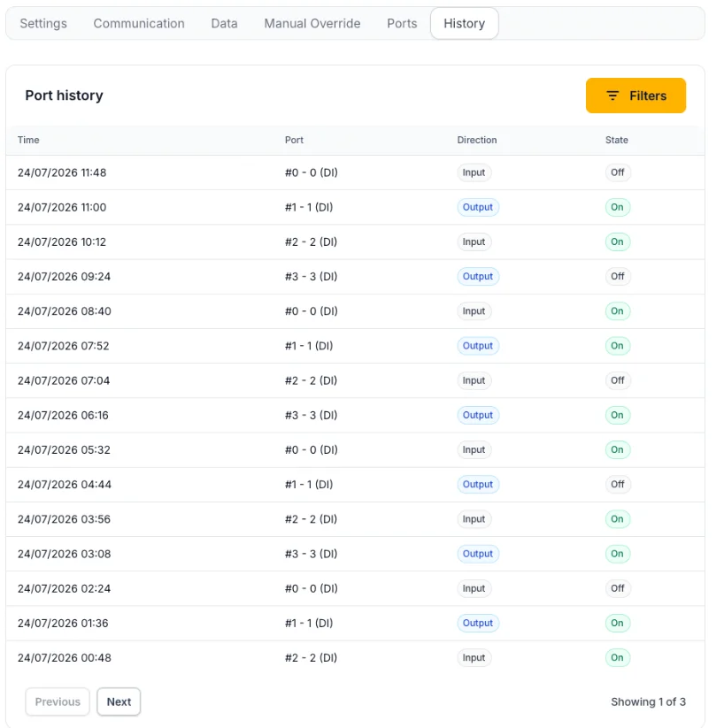Screen dimensions: 724x728
Task: Select the 24/07/2026 06:16 timestamp
Action: coord(63,415)
